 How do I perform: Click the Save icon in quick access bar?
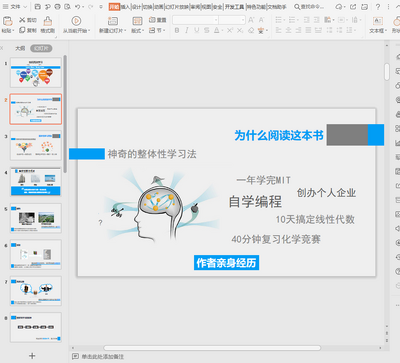[x=38, y=7]
